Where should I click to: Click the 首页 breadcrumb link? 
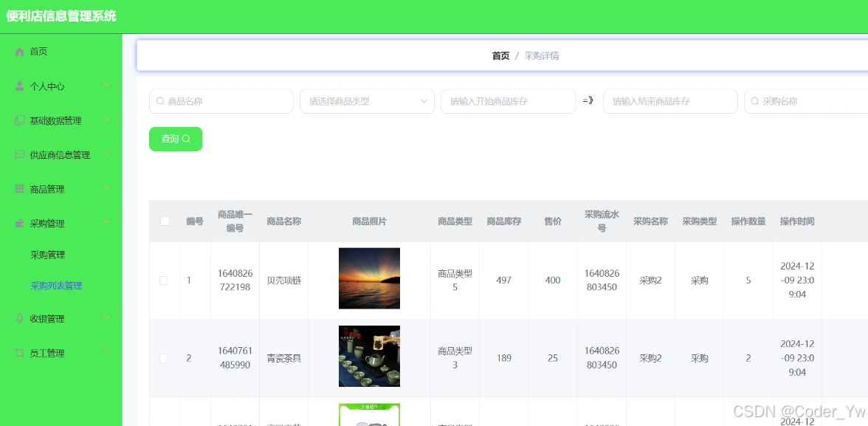point(500,55)
